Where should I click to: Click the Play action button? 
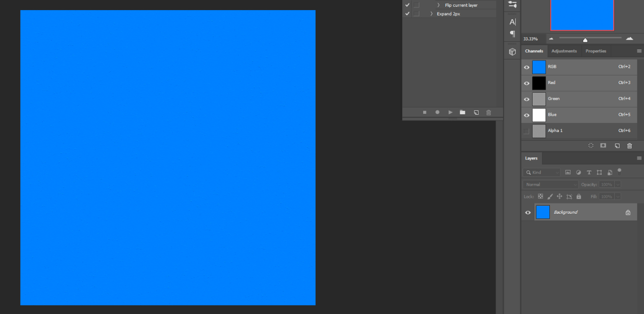pyautogui.click(x=450, y=112)
